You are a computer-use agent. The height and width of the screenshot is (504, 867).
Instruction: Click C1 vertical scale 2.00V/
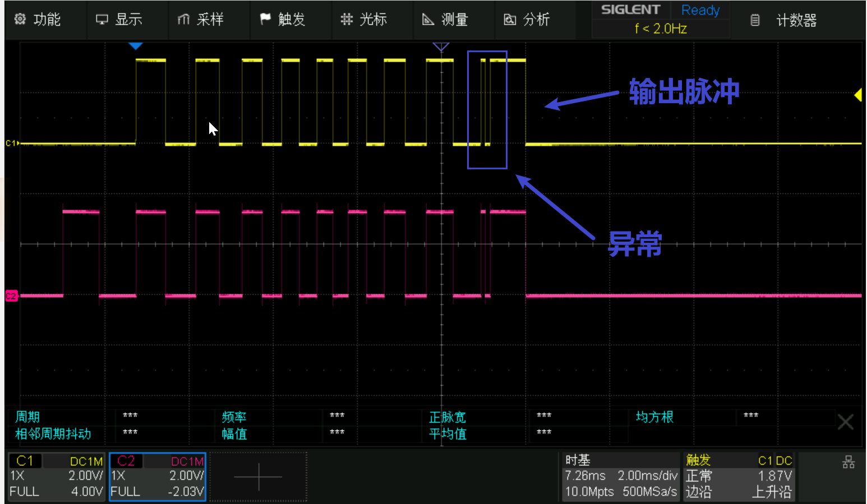(x=86, y=476)
